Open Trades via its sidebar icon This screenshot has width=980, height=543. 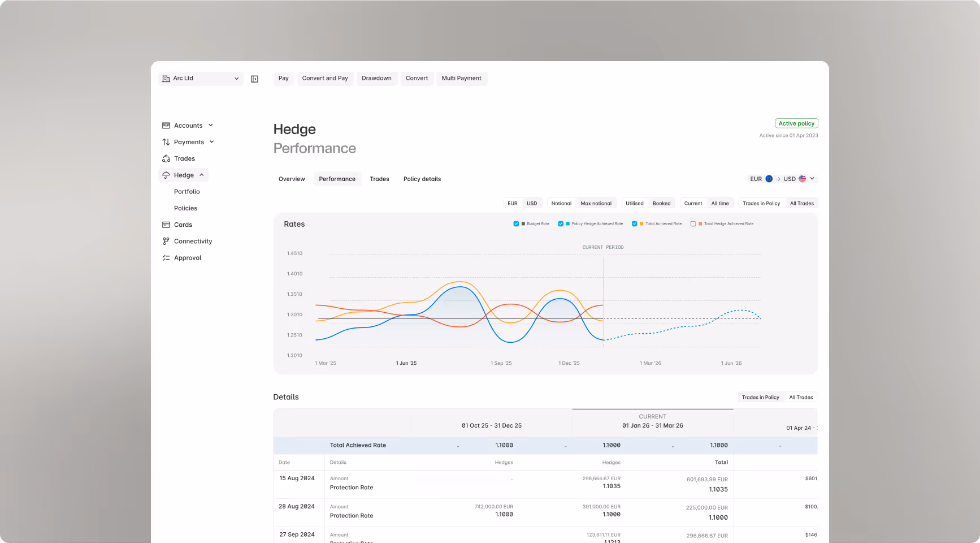point(166,158)
